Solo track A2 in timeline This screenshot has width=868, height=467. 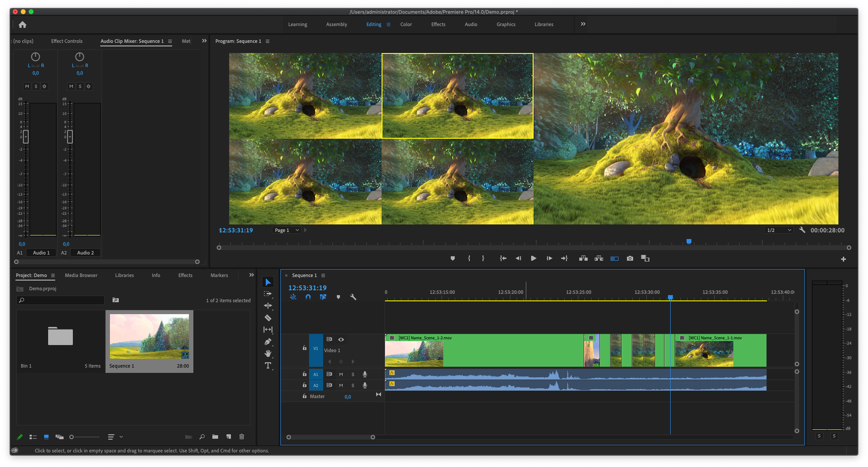[353, 385]
